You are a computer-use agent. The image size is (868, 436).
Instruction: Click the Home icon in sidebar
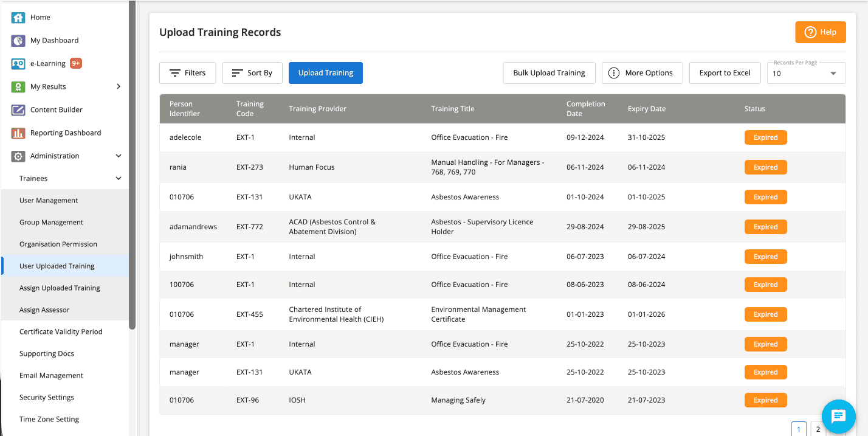point(18,18)
